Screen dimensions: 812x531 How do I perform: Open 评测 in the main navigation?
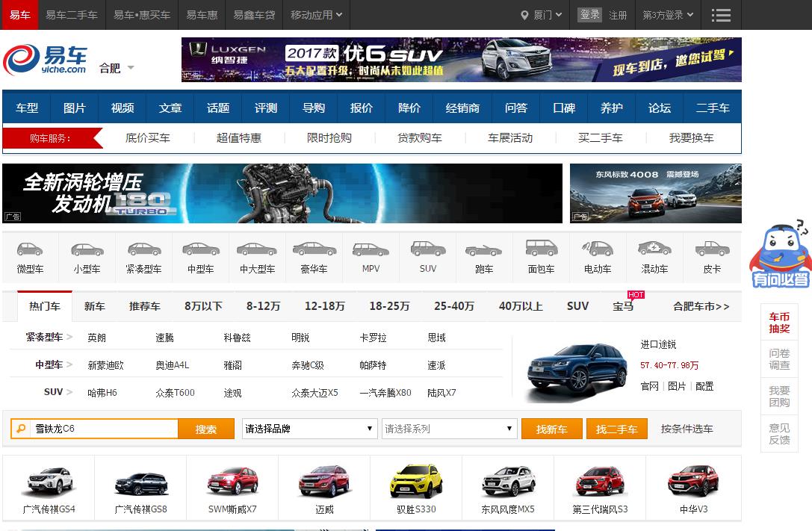click(266, 108)
